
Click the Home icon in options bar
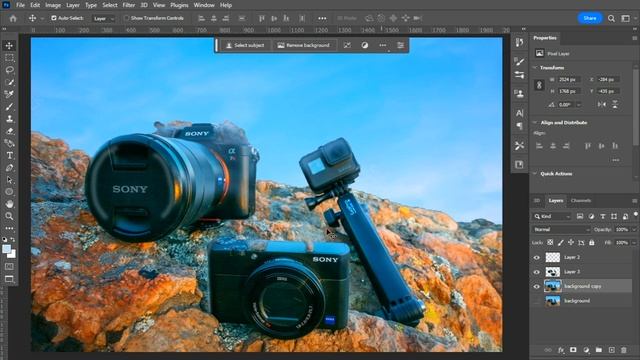13,18
